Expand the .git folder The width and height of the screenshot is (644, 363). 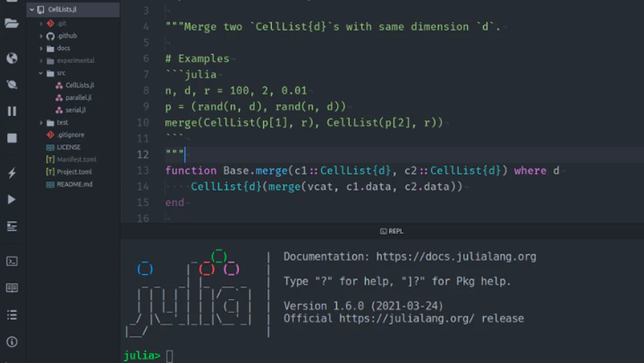(41, 23)
